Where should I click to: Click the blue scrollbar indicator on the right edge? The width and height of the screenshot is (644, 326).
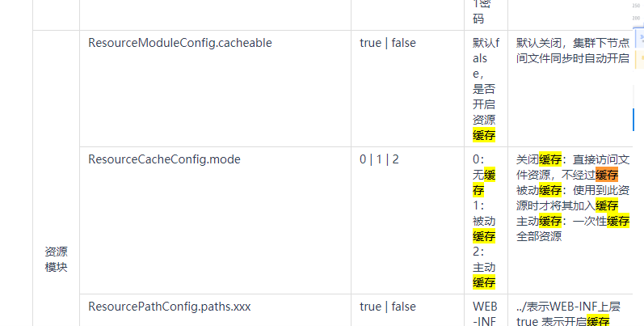click(x=633, y=119)
